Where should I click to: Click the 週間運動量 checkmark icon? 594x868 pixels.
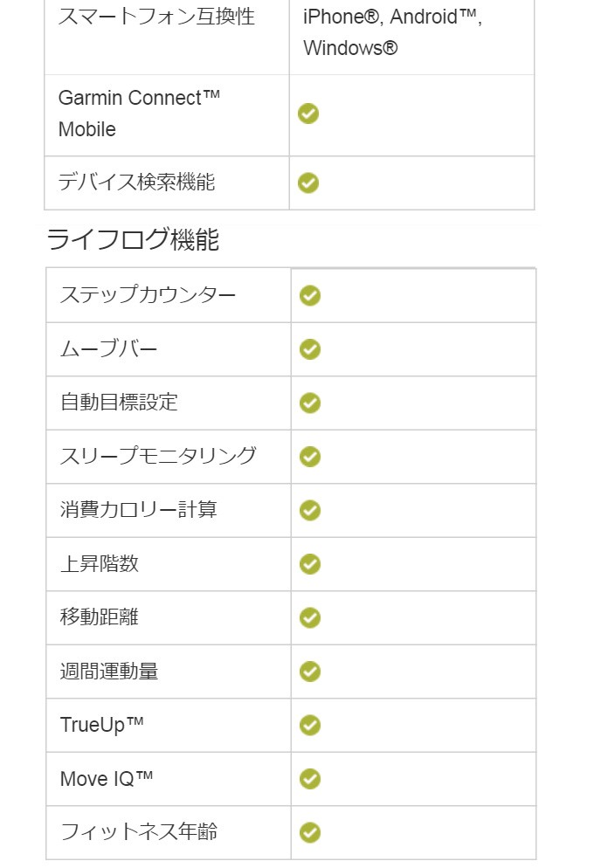310,672
